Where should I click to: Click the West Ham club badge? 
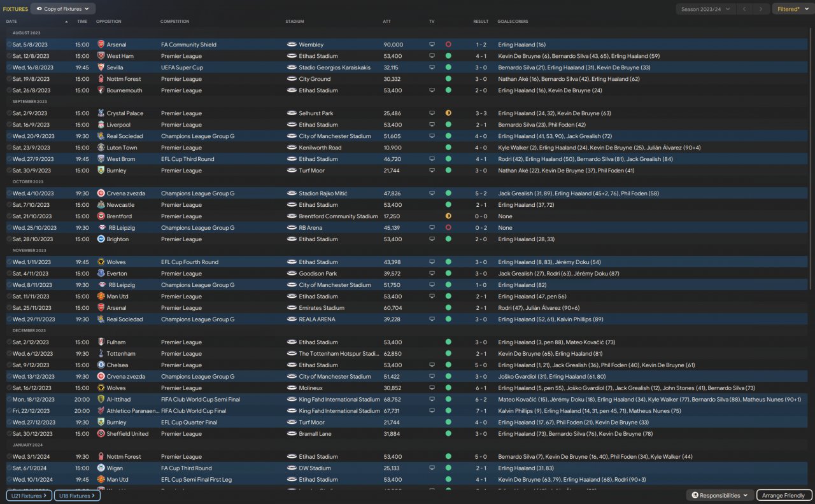[x=101, y=56]
